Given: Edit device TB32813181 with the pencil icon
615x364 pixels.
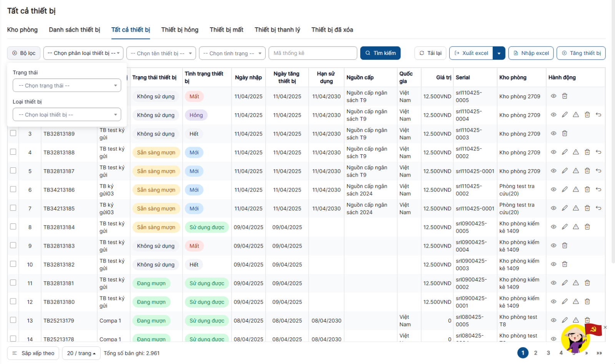Looking at the screenshot, I should (565, 283).
